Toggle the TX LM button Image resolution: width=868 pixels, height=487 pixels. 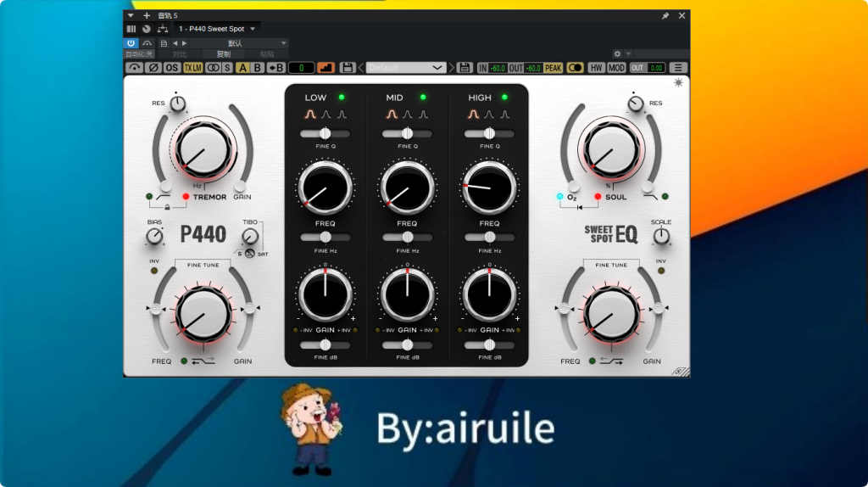pyautogui.click(x=192, y=68)
